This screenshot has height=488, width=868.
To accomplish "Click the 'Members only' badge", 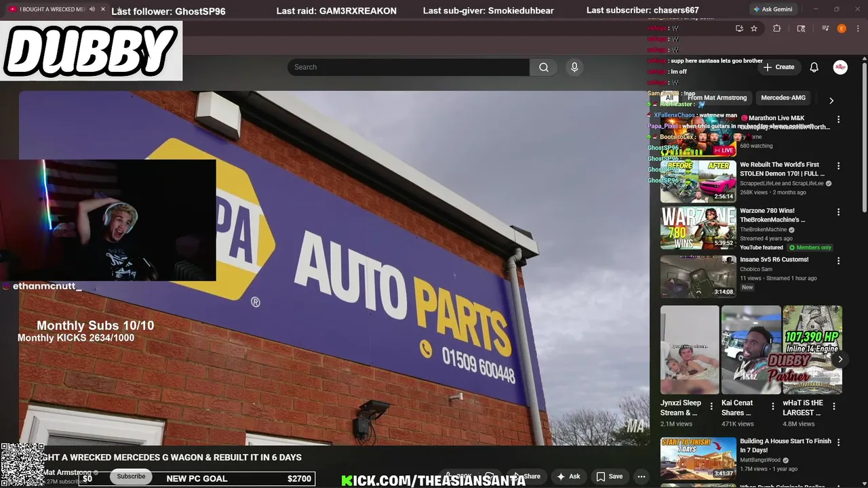I will 810,248.
